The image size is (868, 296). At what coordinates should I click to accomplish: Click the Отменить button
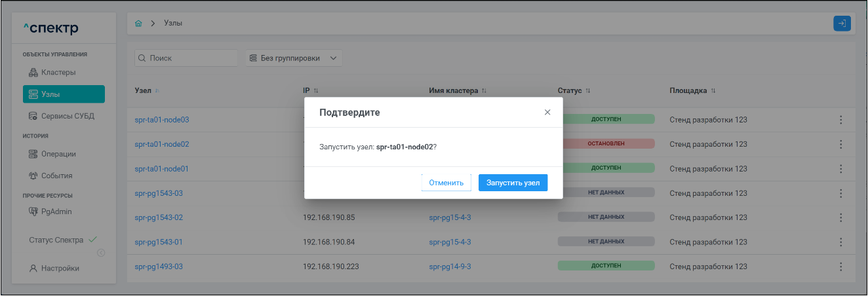tap(446, 183)
